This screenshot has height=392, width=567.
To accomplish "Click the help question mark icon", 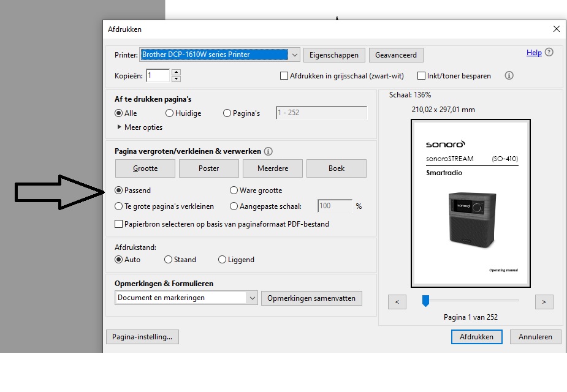I will pos(549,53).
